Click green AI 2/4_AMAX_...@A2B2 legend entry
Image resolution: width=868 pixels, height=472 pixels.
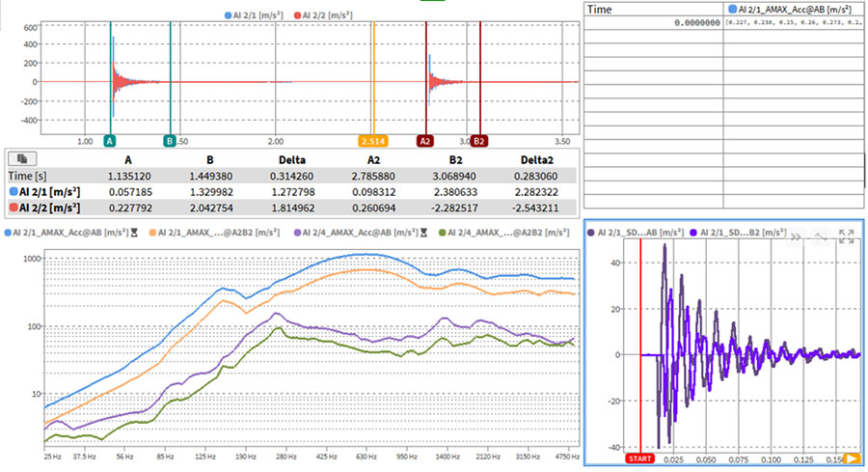503,233
